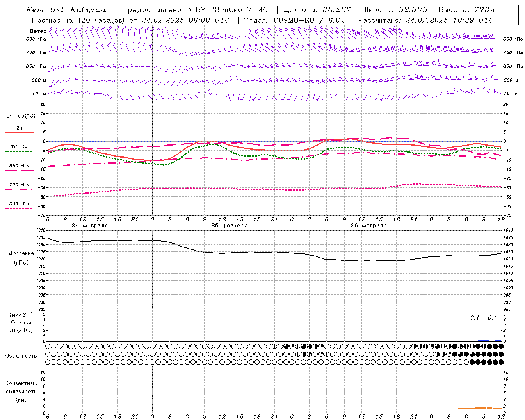Click the red line sample under 2м legend
Viewport: 525px width, 420px height.
point(19,133)
